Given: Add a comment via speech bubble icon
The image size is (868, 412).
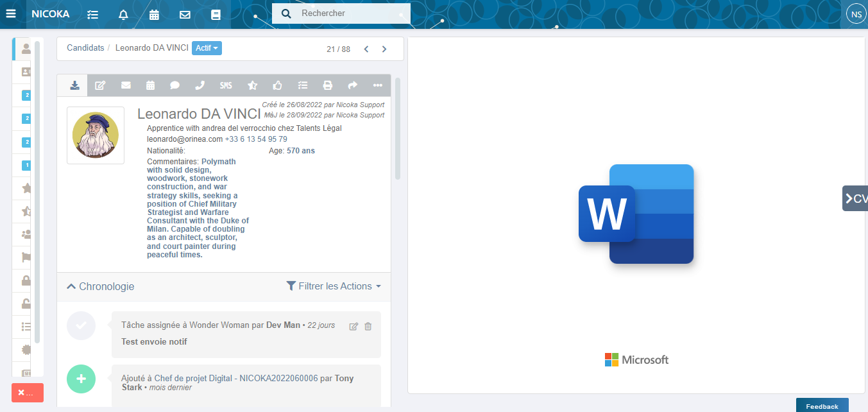Looking at the screenshot, I should (x=174, y=85).
